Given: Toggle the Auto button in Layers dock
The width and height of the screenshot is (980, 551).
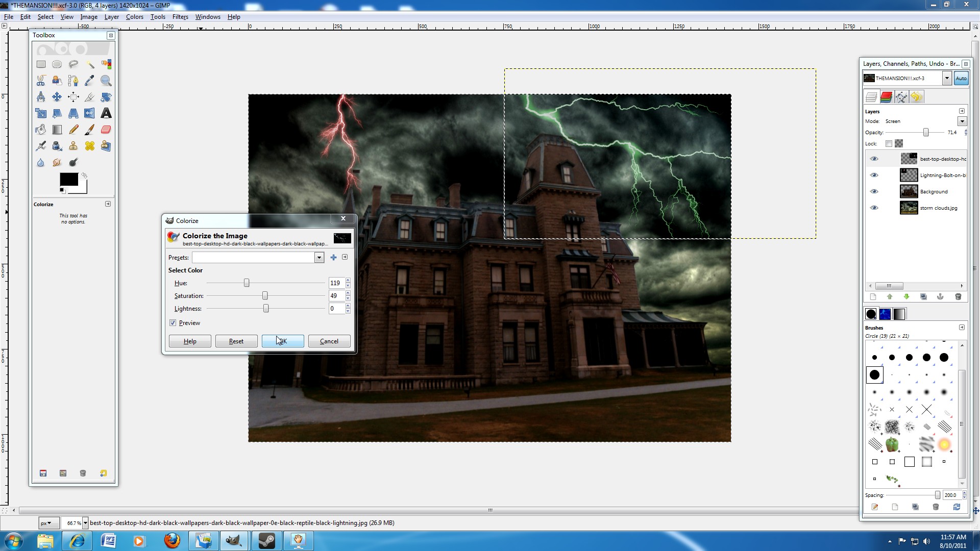Looking at the screenshot, I should pyautogui.click(x=961, y=79).
